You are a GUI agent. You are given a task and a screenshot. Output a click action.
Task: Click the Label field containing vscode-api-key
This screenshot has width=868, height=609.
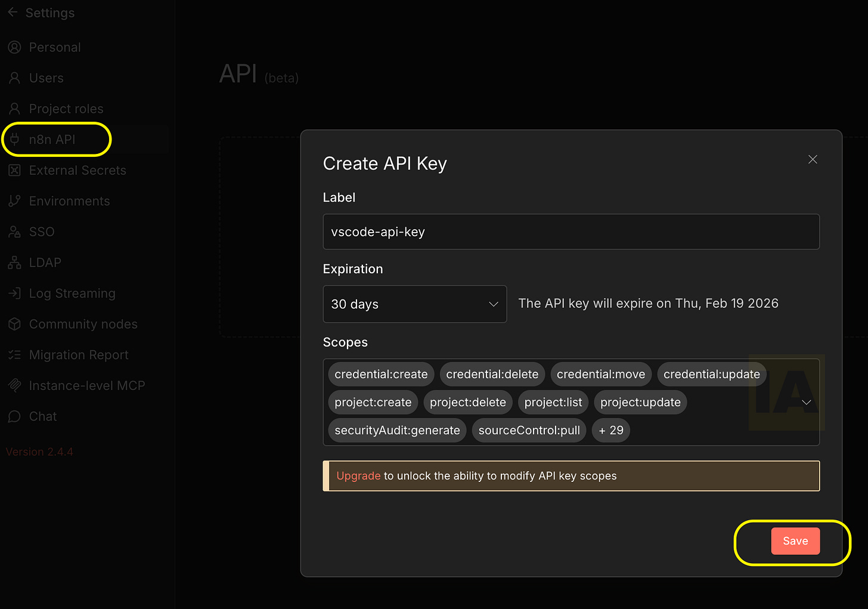click(x=571, y=231)
